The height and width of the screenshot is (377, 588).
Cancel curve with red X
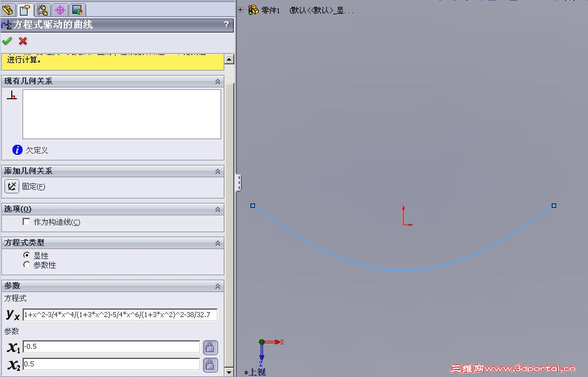coord(23,41)
